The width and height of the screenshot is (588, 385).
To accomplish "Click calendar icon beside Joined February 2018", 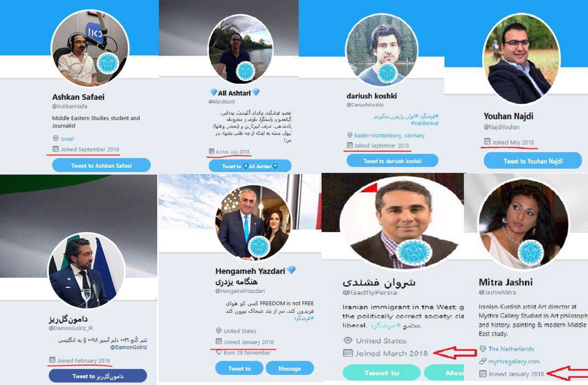I will pos(52,360).
